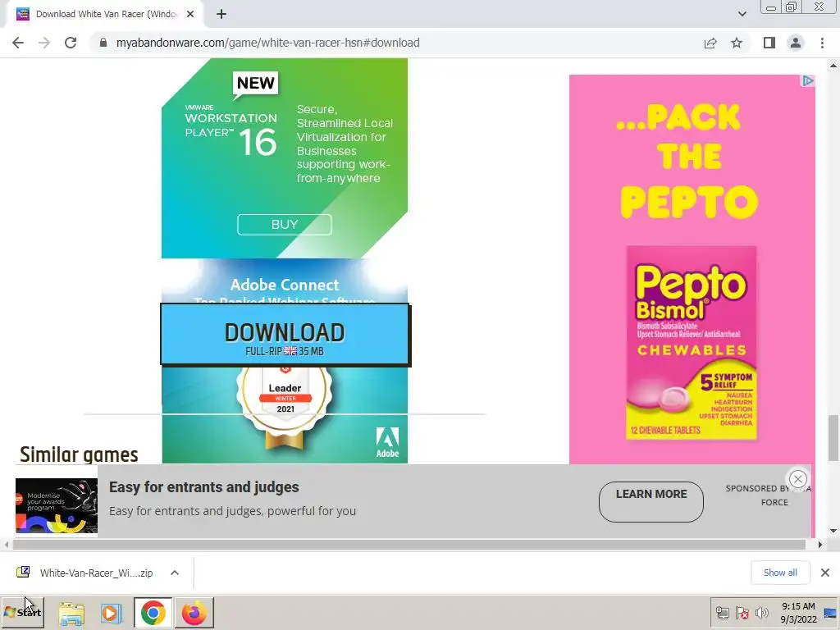Close the downloads bar
This screenshot has height=630, width=840.
pos(825,573)
